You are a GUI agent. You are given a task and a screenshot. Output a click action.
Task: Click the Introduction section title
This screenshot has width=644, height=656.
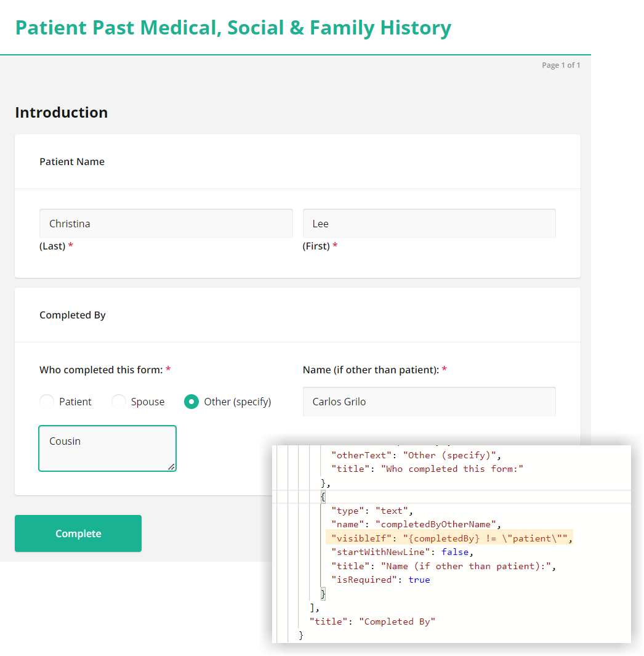[61, 112]
